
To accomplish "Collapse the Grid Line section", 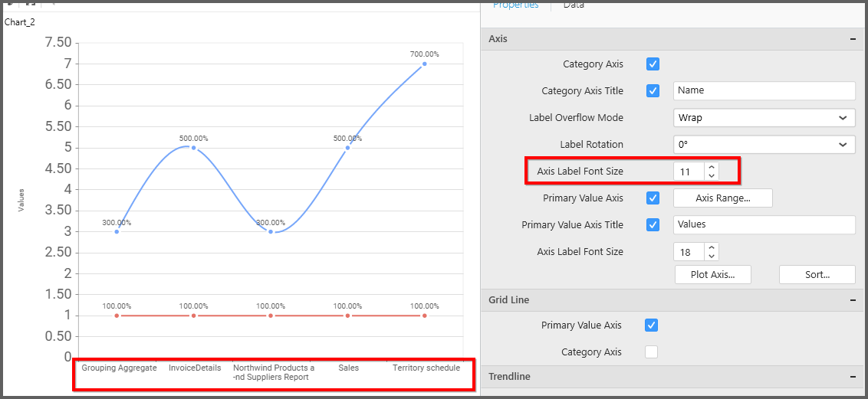I will click(853, 300).
